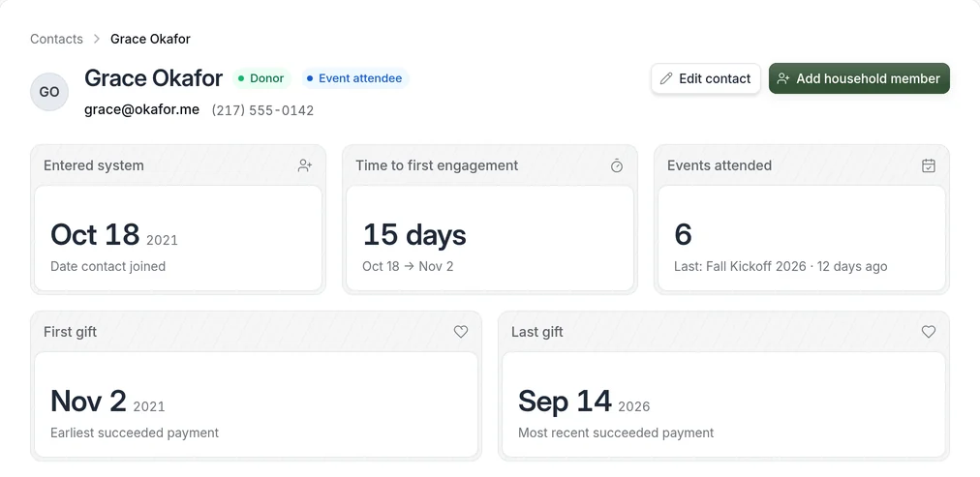Click the green Donor tag
The height and width of the screenshot is (477, 980).
[x=261, y=78]
